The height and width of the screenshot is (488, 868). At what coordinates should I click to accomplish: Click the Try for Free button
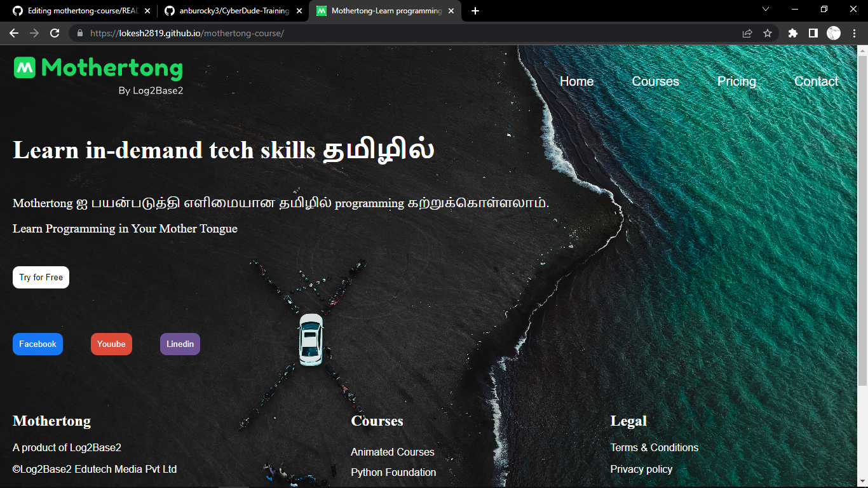coord(41,277)
